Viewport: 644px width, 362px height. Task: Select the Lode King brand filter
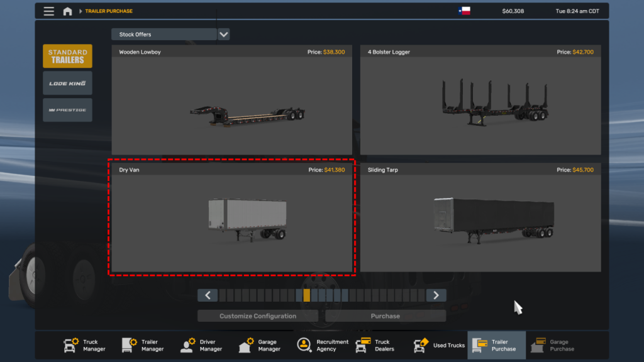point(67,82)
